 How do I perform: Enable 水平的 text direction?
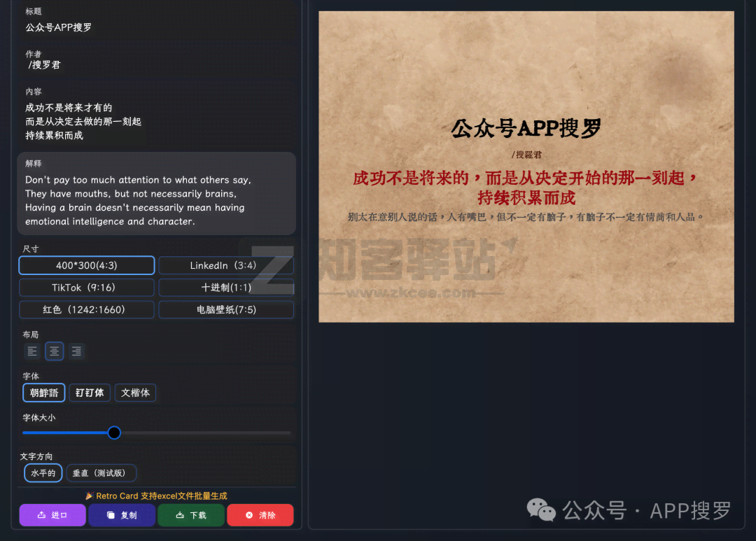tap(43, 472)
